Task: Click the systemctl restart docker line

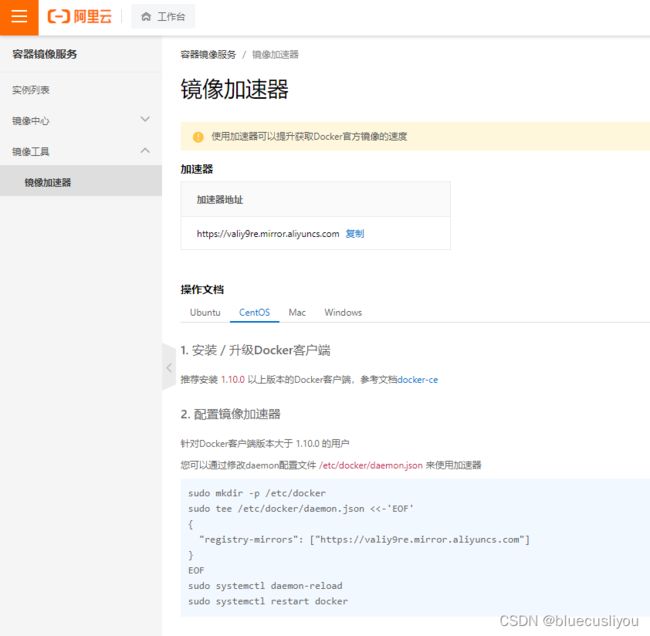Action: 268,601
